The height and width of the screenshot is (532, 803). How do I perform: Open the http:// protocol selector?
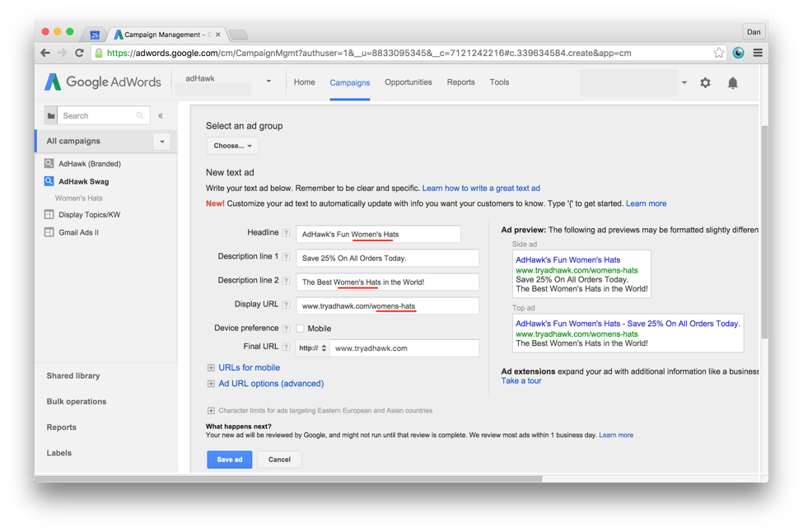313,348
